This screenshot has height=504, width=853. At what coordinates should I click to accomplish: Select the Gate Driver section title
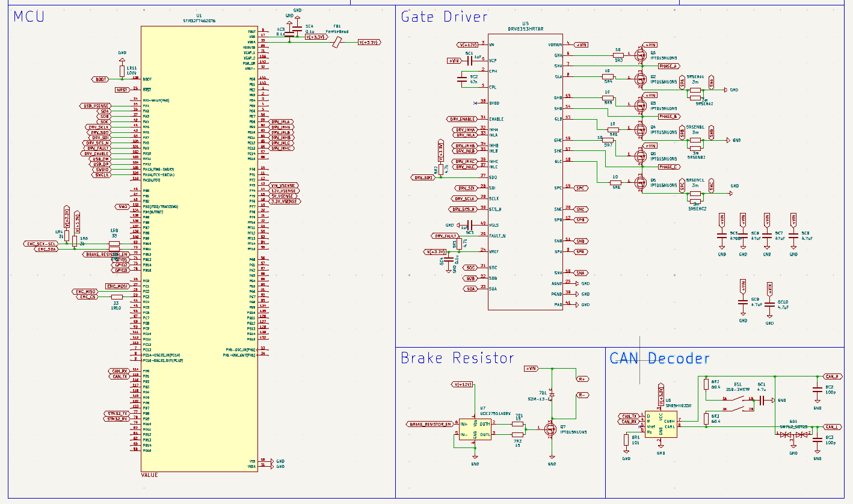tap(445, 17)
